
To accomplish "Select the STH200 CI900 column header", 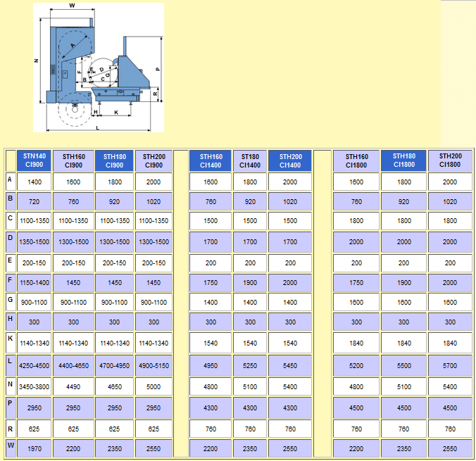I will [x=154, y=160].
